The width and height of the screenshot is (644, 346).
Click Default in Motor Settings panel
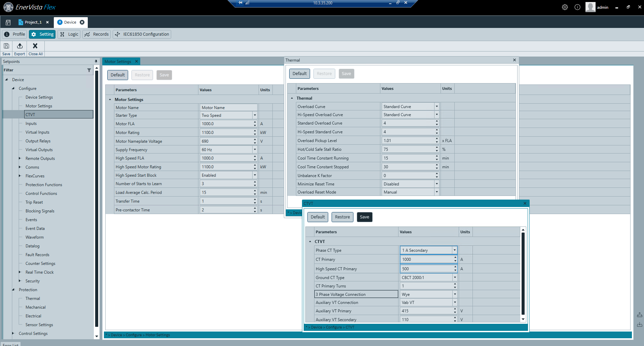118,75
